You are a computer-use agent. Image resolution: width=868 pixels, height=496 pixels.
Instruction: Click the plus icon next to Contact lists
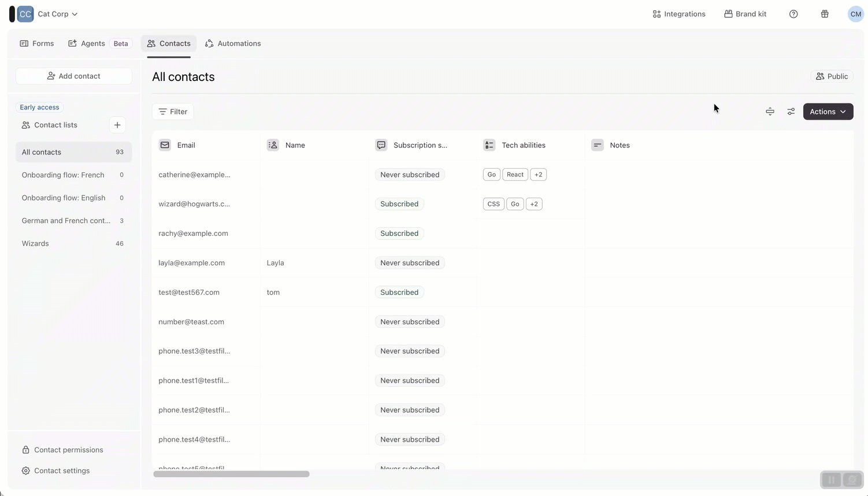point(117,125)
